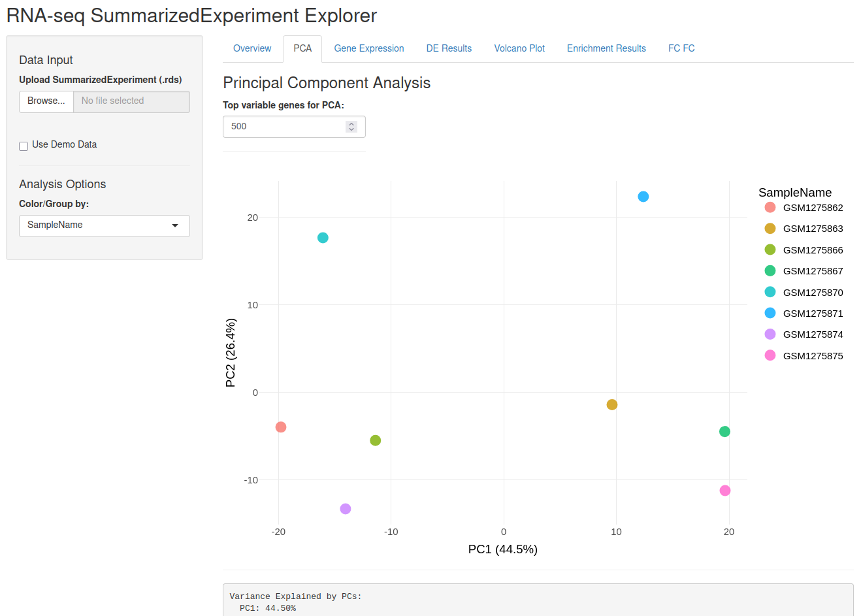Click the teal GSM1275870 data point in plot

pyautogui.click(x=323, y=238)
